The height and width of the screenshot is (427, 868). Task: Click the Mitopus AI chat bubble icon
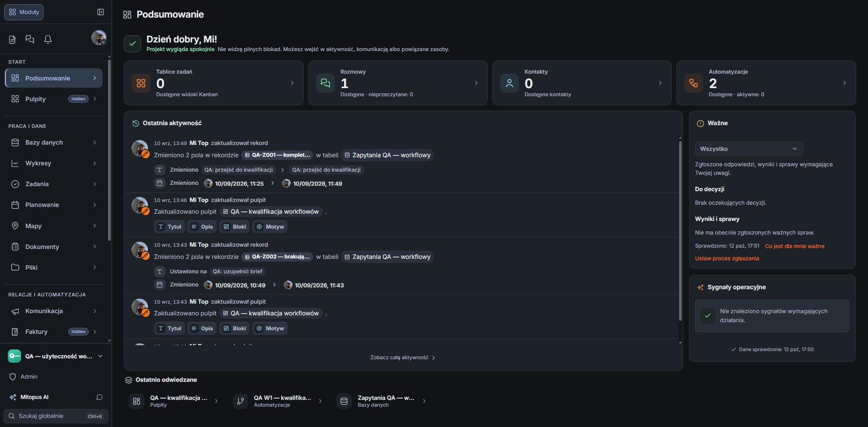pyautogui.click(x=99, y=397)
